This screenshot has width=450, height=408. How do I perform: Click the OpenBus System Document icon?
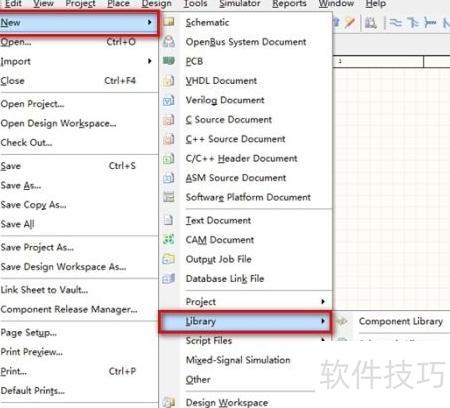click(169, 41)
